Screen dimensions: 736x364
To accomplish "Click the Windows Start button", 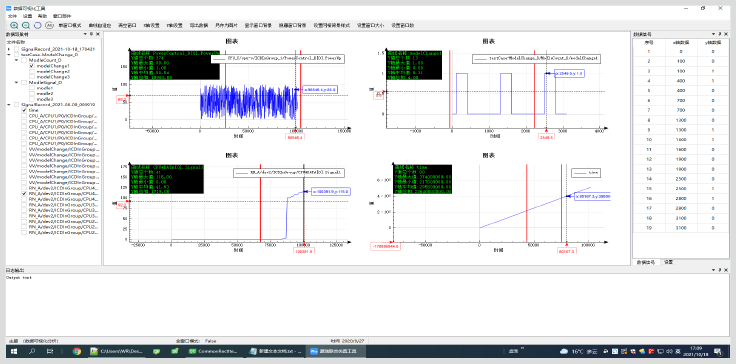I will (14, 351).
